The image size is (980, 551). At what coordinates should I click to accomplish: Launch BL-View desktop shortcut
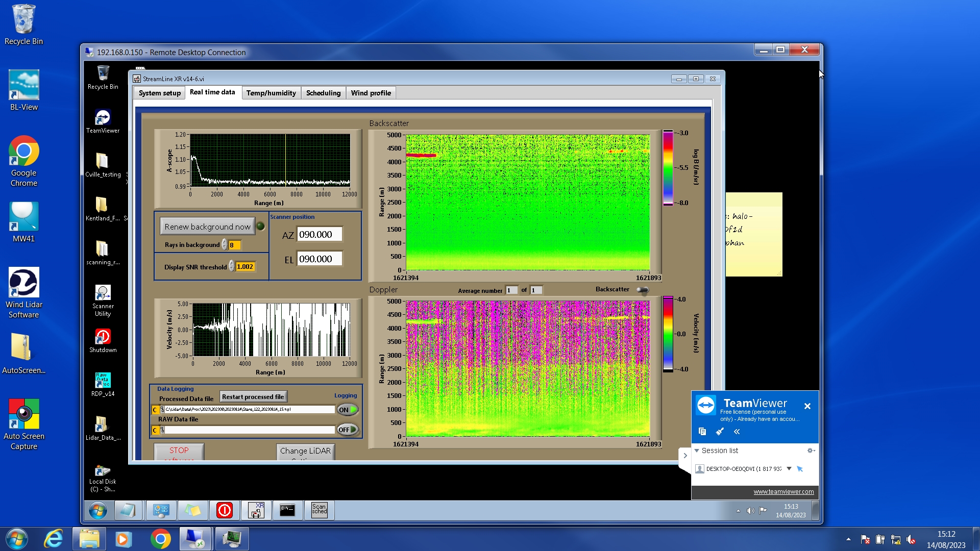point(23,85)
